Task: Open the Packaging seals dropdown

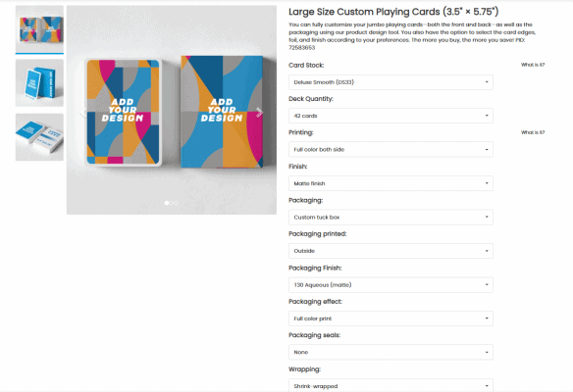Action: 391,352
